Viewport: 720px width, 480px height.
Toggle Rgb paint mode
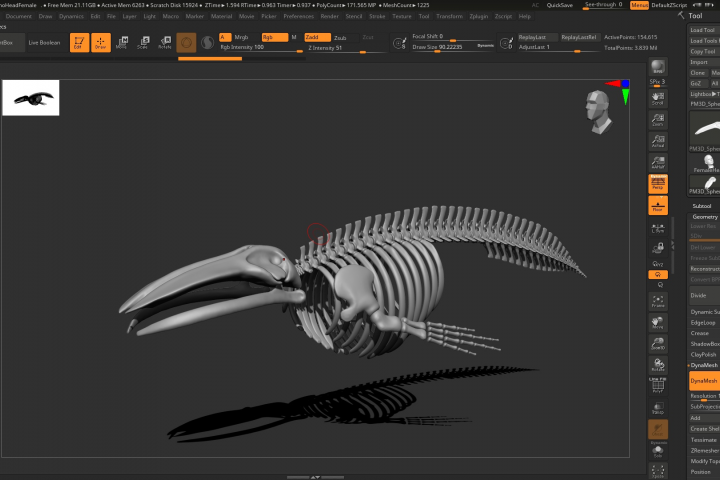(275, 37)
